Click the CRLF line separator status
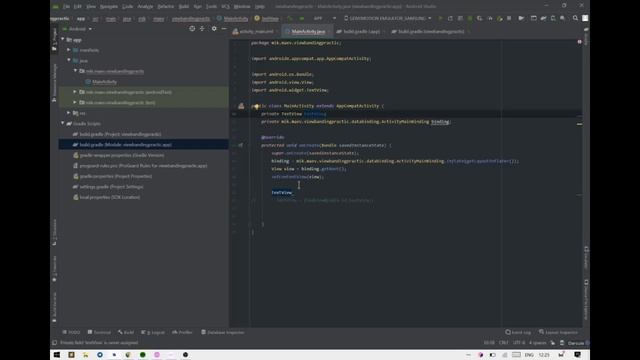The image size is (640, 360). pyautogui.click(x=504, y=343)
